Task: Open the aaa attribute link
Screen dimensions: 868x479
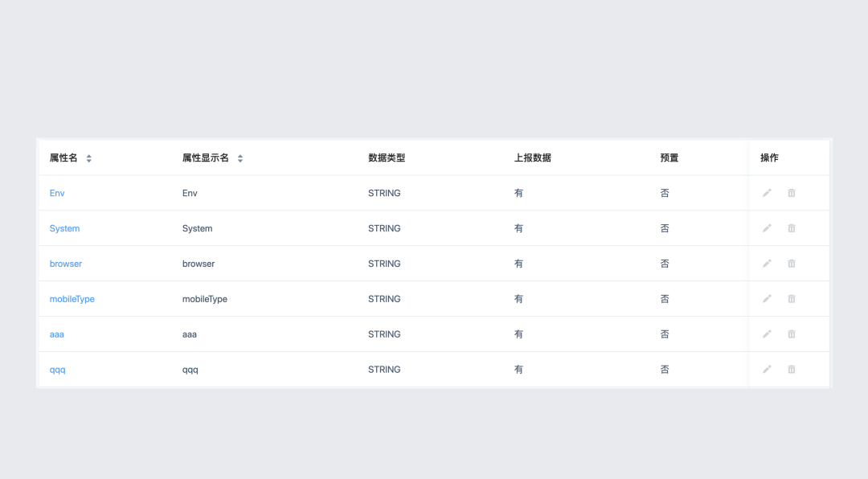Action: point(57,334)
